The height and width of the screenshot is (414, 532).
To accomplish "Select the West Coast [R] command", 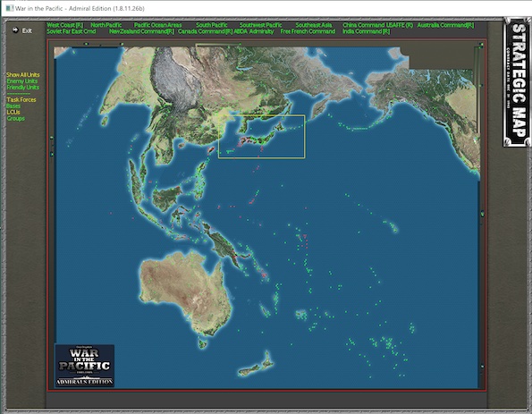I will 64,25.
